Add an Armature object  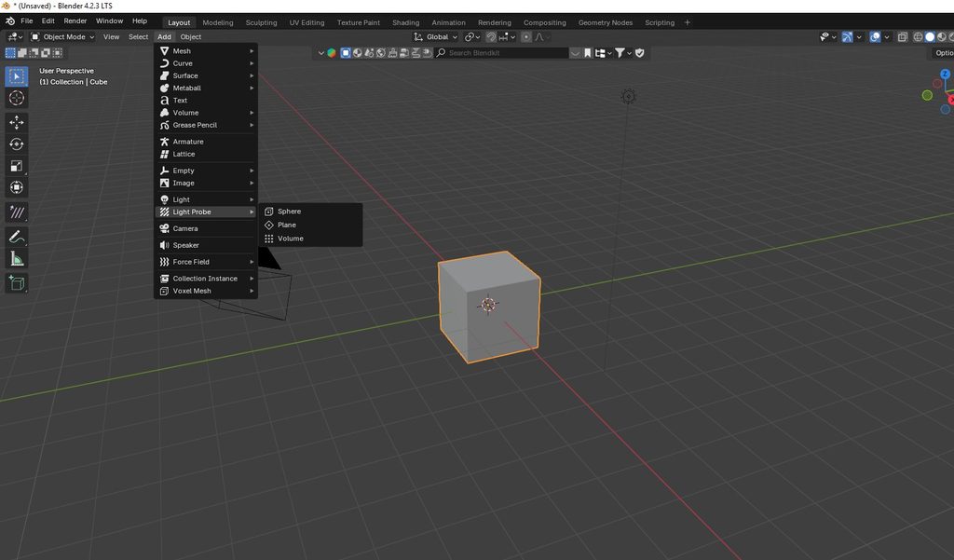(206, 142)
